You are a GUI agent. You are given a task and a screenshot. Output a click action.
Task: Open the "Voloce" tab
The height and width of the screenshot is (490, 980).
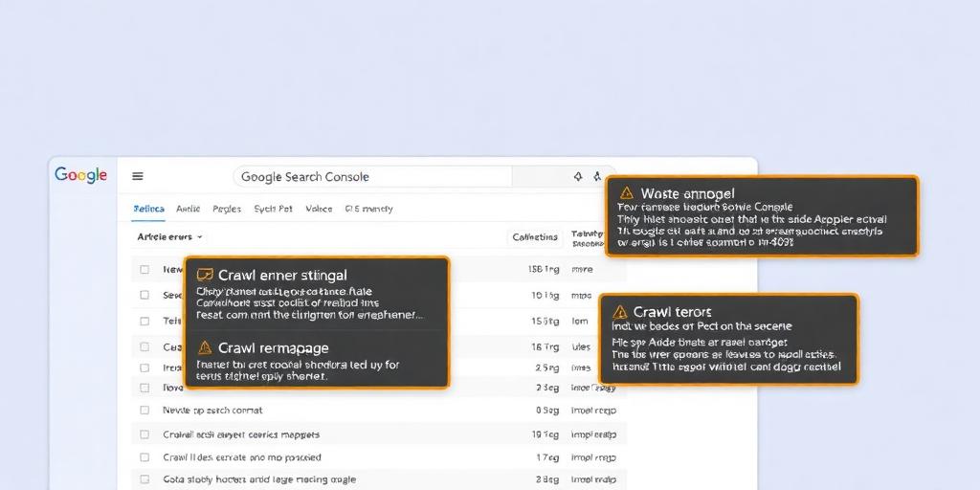[319, 209]
